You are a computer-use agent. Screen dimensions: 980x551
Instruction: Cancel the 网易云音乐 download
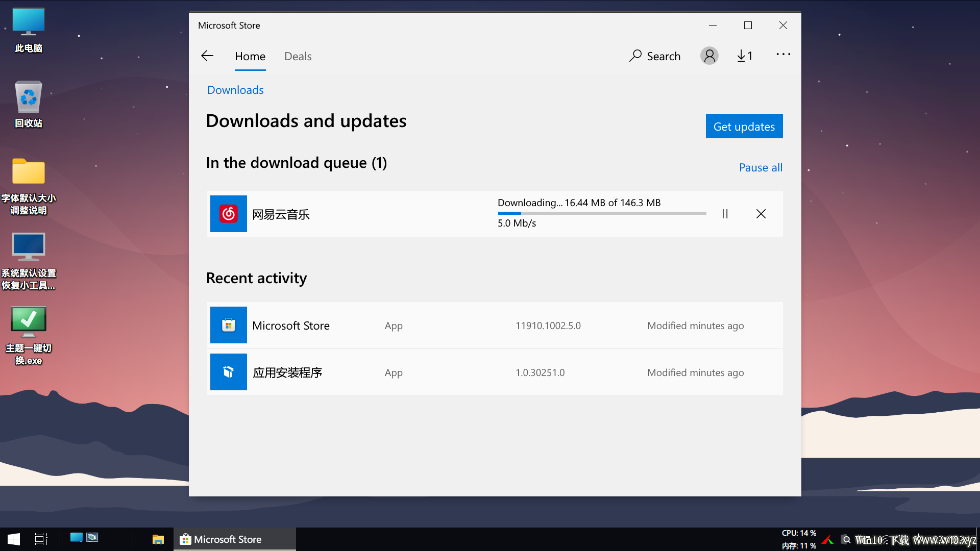pyautogui.click(x=761, y=214)
